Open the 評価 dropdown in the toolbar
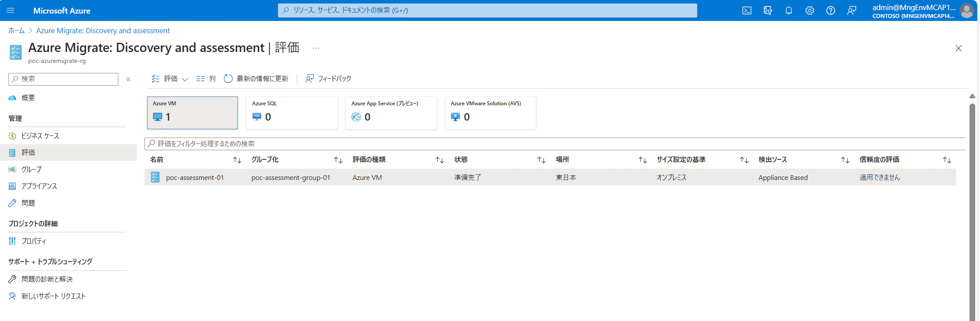This screenshot has height=321, width=980. (170, 79)
